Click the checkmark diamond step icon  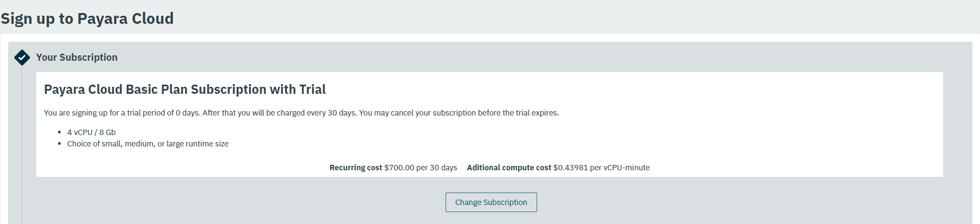click(x=22, y=57)
